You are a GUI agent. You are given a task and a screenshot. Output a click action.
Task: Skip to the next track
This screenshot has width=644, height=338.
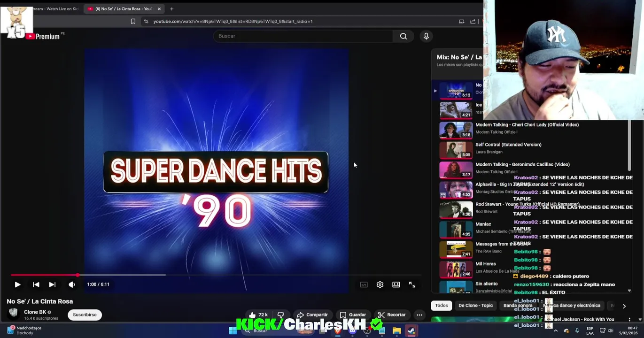[x=52, y=284]
